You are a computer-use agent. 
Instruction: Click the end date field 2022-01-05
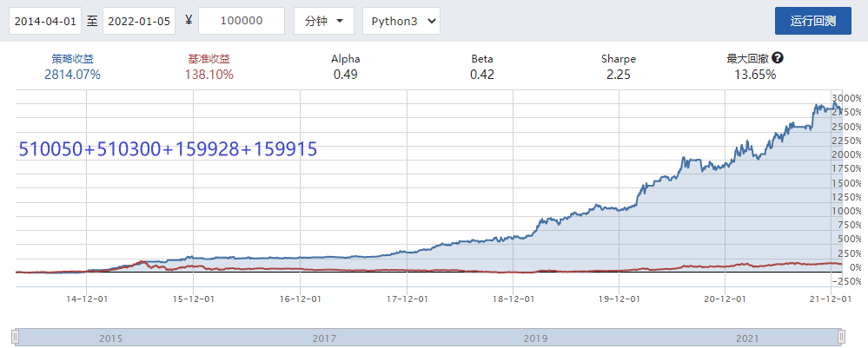[x=139, y=21]
